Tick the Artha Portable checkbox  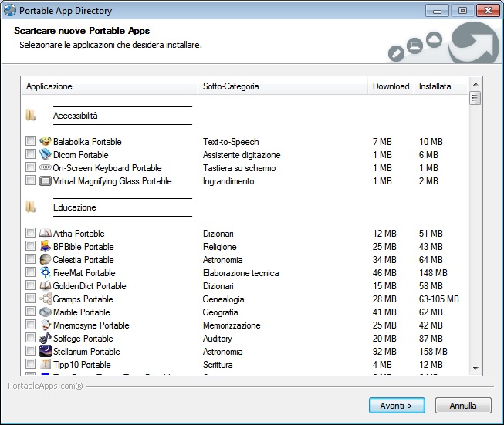31,233
